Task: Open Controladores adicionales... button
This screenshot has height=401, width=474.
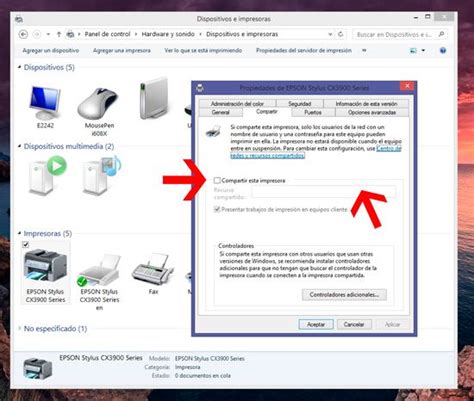Action: click(344, 295)
